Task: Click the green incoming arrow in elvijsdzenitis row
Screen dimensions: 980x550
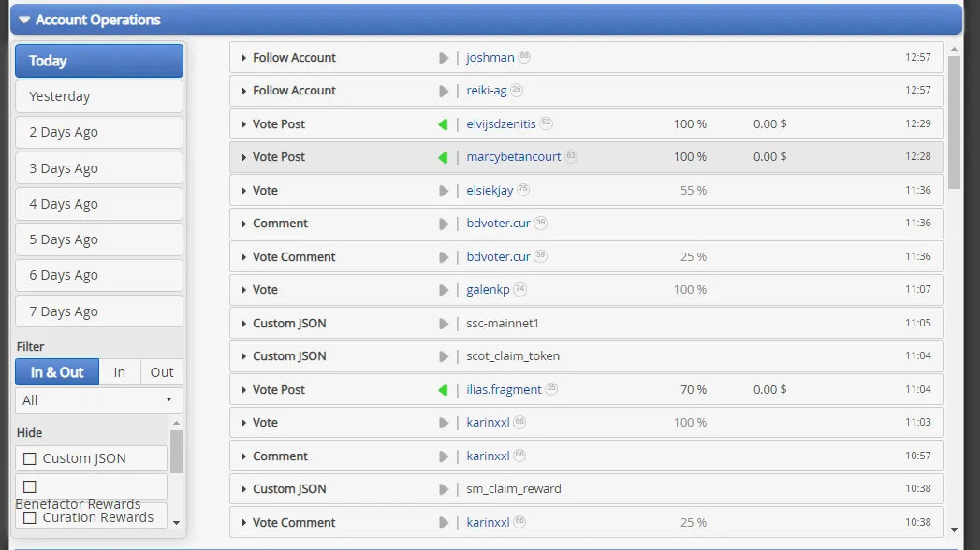Action: pos(443,124)
